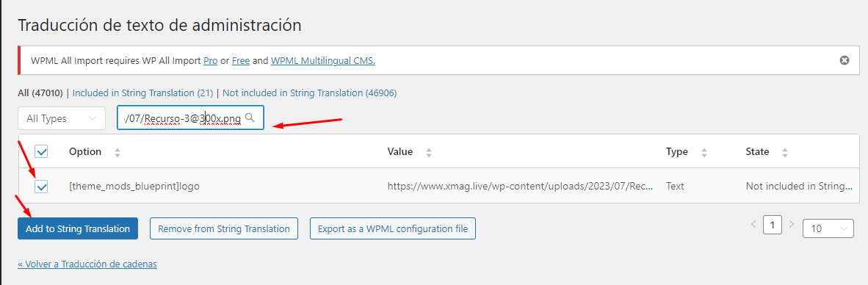Viewport: 868px width, 285px height.
Task: Show the All (47010) filter
Action: pyautogui.click(x=42, y=93)
